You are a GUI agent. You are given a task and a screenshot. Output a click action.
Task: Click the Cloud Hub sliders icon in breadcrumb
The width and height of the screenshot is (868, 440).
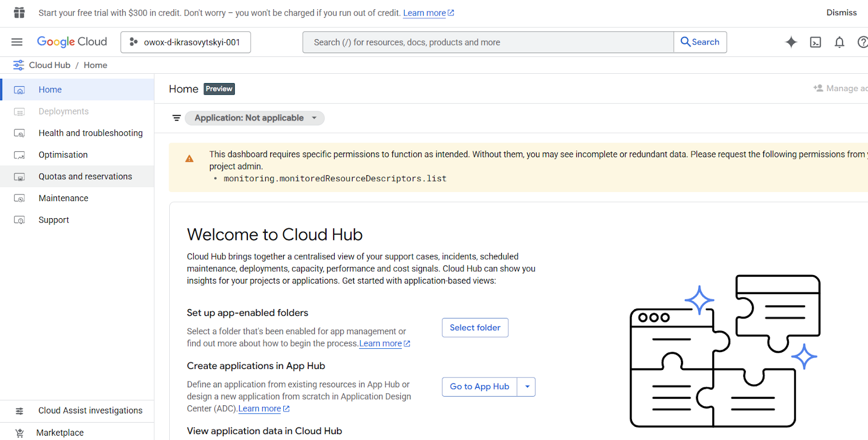(x=18, y=65)
